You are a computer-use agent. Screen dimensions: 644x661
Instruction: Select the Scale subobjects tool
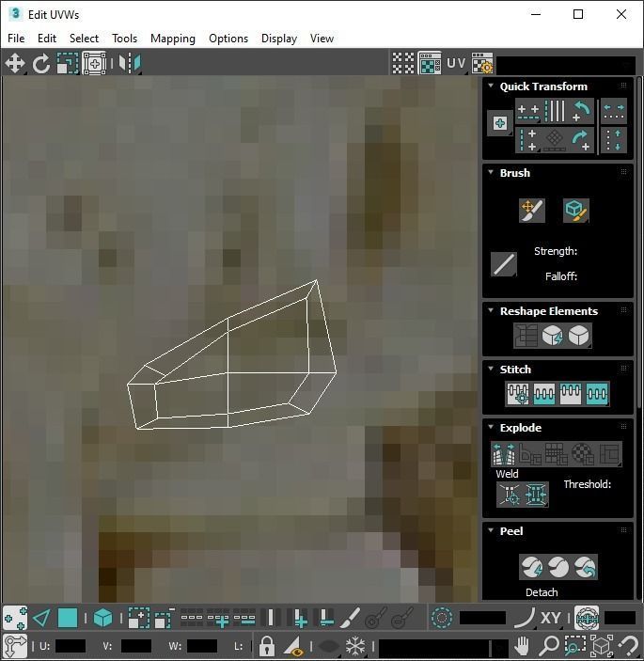pyautogui.click(x=68, y=63)
